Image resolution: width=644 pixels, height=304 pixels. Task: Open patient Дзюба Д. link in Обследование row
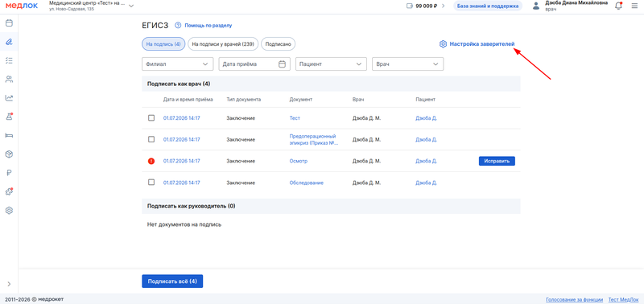426,183
